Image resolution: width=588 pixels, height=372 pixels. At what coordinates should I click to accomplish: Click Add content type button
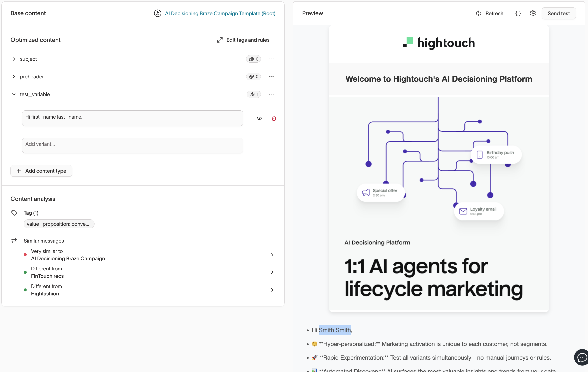tap(41, 171)
